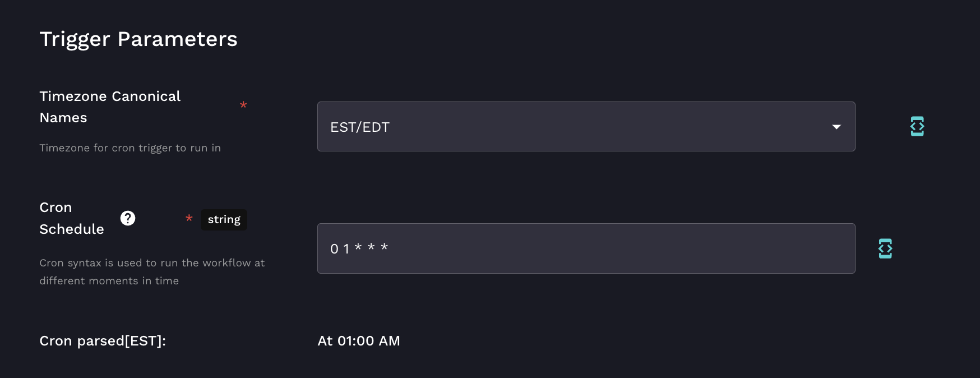This screenshot has height=378, width=980.
Task: Click the word 'Names' in the timezone label
Action: (63, 118)
